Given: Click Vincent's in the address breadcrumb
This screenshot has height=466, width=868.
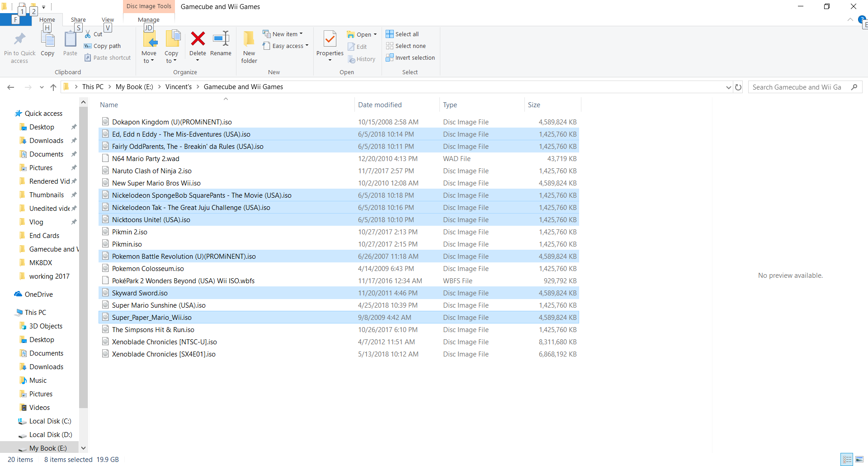Looking at the screenshot, I should click(x=179, y=87).
